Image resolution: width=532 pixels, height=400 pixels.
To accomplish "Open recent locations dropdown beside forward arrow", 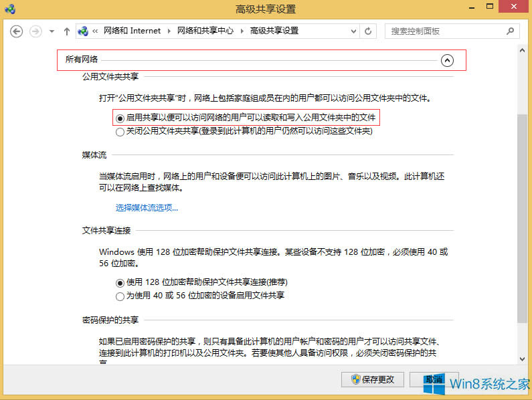I will click(x=51, y=31).
